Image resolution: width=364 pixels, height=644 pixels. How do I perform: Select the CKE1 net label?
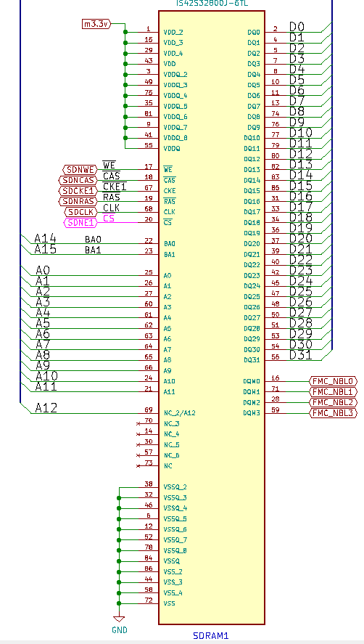coord(115,187)
